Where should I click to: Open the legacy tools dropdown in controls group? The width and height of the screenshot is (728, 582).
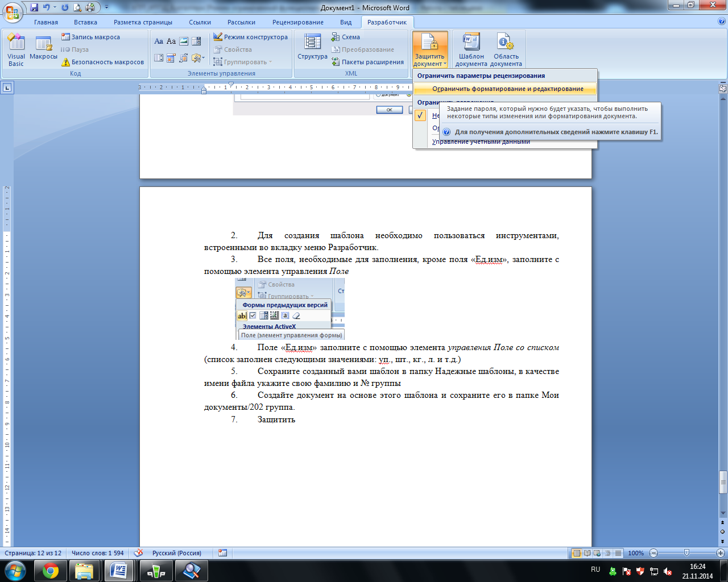tap(198, 58)
